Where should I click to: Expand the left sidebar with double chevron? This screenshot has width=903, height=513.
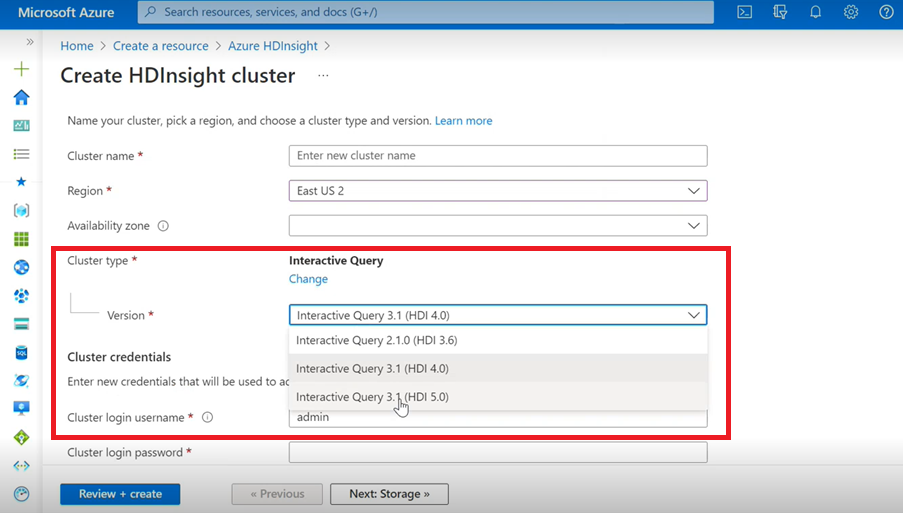coord(29,42)
